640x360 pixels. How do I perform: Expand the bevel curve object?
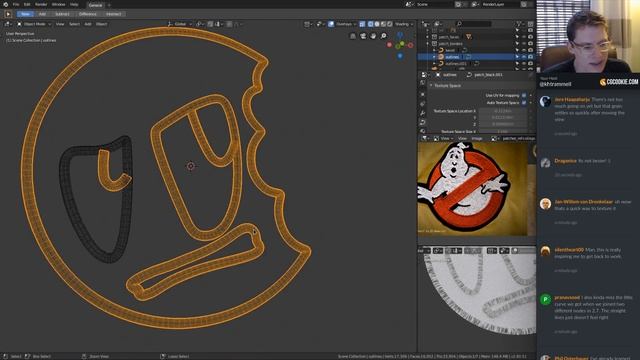point(434,50)
